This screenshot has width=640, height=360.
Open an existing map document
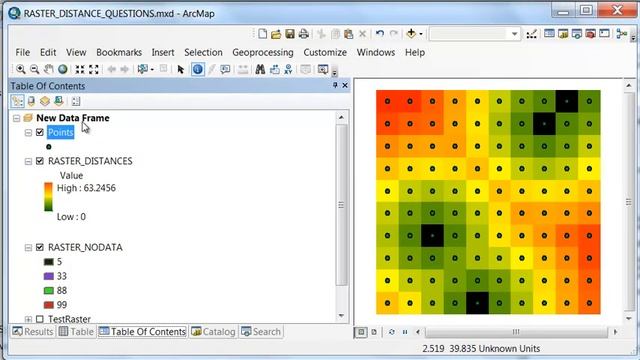(276, 34)
